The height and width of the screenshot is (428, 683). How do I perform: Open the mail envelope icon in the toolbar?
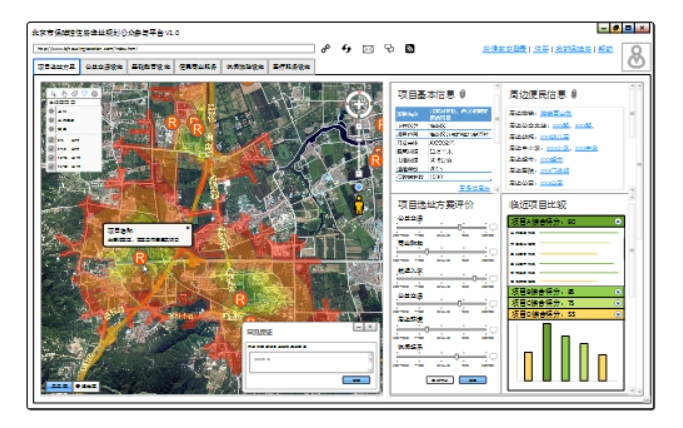pyautogui.click(x=367, y=48)
